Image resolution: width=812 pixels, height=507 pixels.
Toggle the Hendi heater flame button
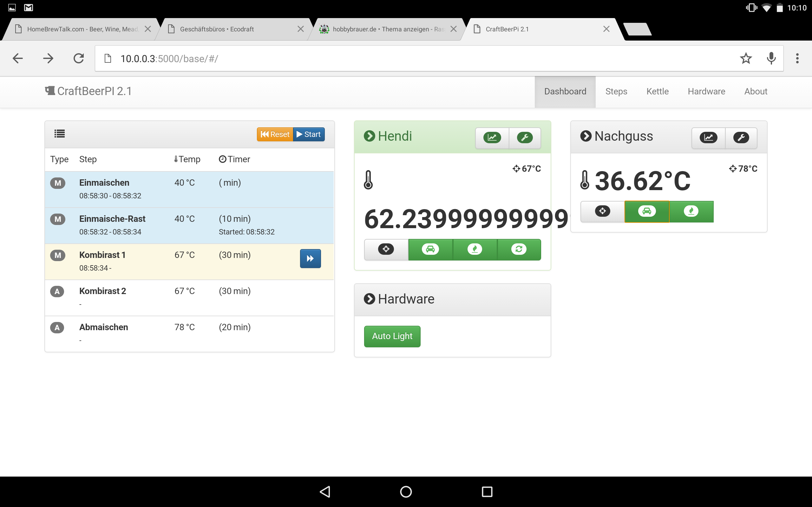click(x=475, y=249)
